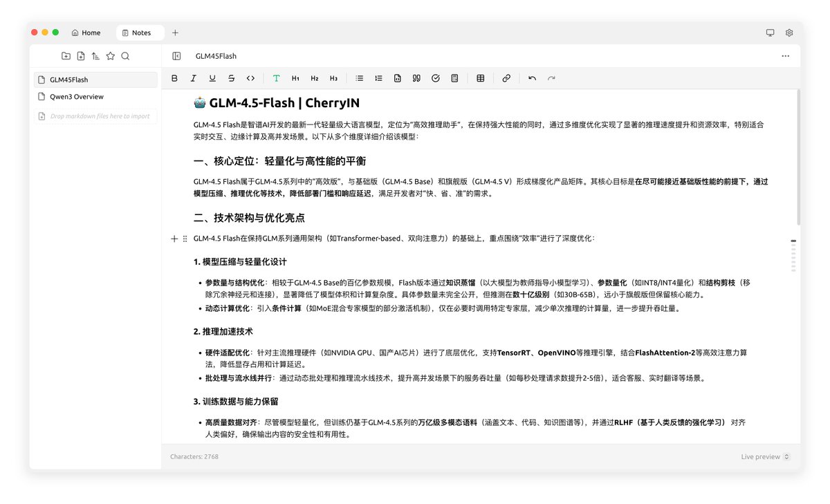Viewport: 830px width, 504px height.
Task: Open the GLM45Flash note in sidebar
Action: pyautogui.click(x=95, y=80)
